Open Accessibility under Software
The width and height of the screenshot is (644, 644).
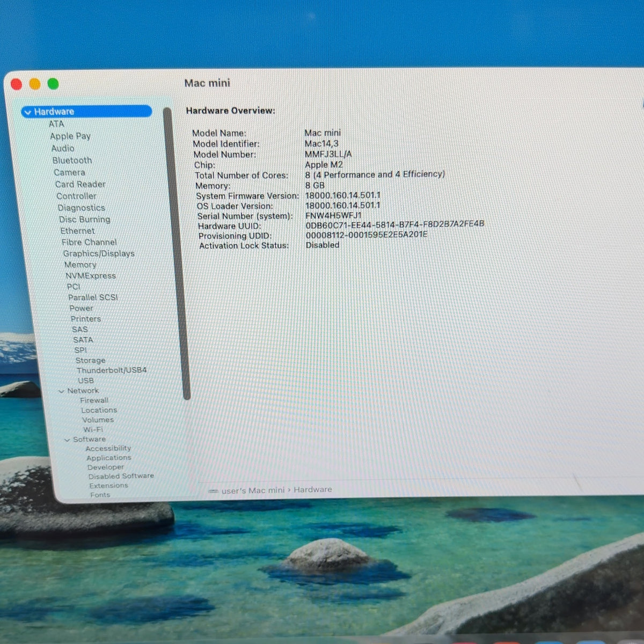point(108,448)
